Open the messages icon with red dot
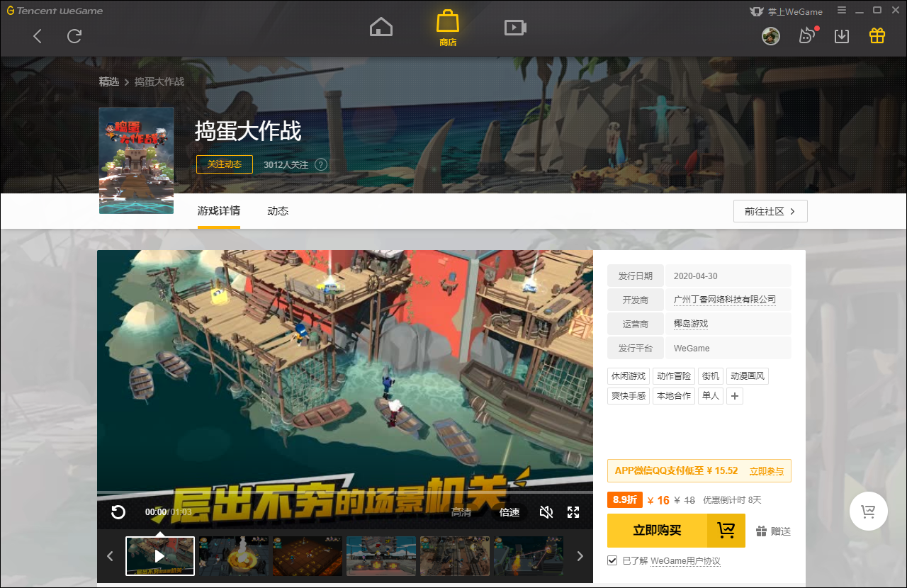The width and height of the screenshot is (907, 588). (807, 36)
